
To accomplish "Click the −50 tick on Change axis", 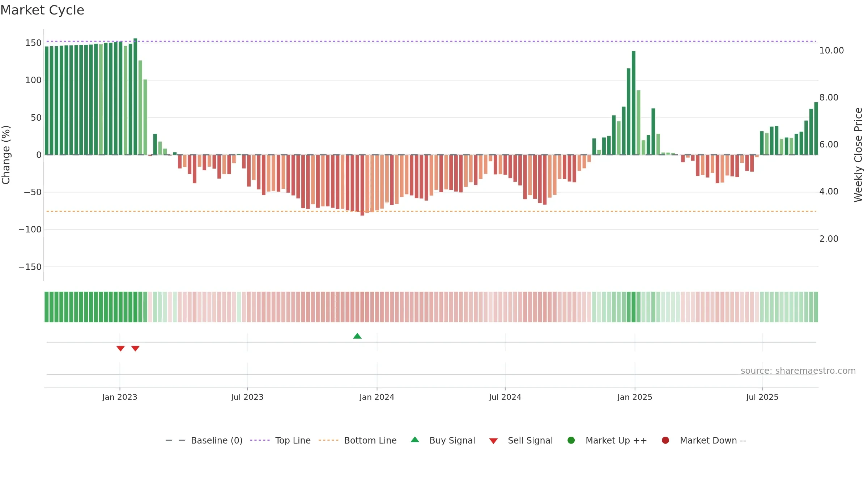I will point(33,192).
